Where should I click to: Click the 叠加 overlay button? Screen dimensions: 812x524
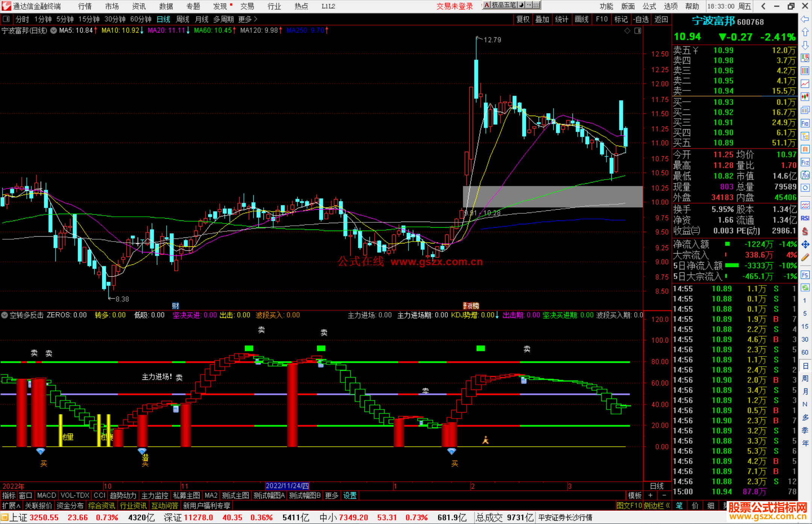[x=542, y=19]
